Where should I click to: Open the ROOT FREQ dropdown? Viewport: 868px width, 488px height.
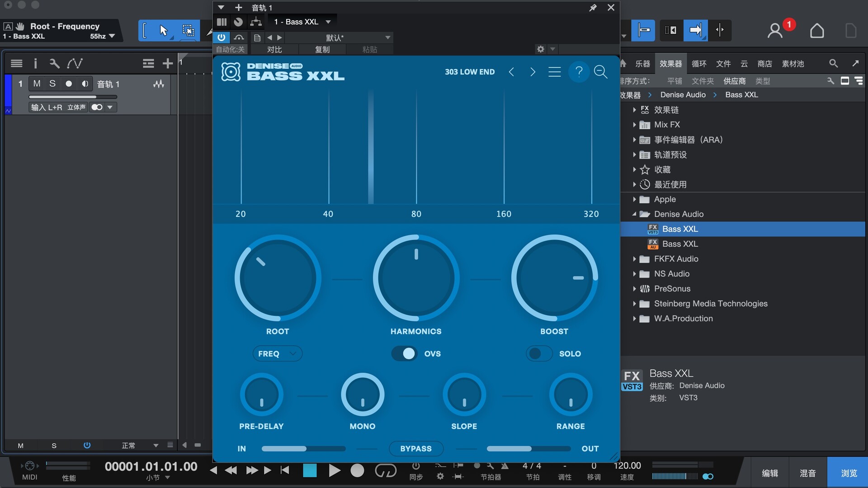(x=277, y=353)
